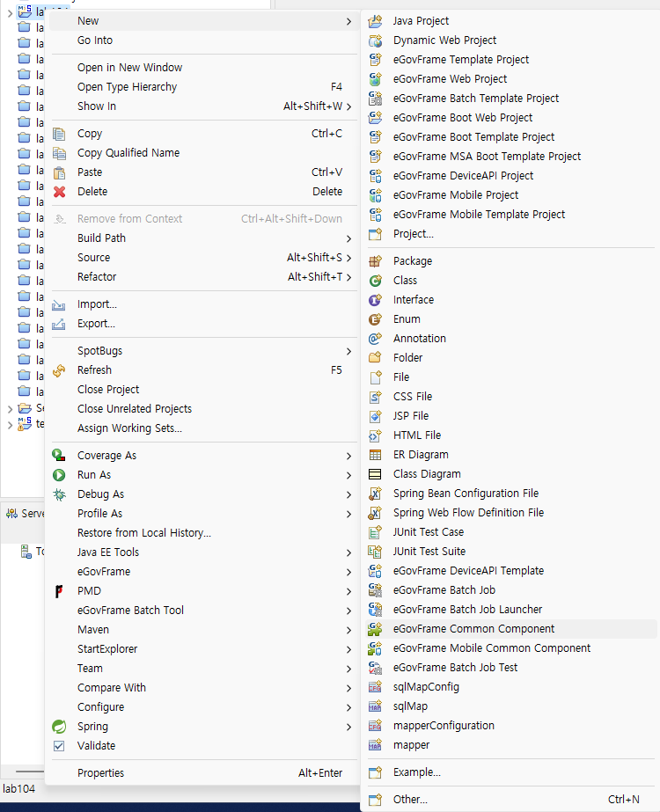
Task: Expand the Show In submenu arrow
Action: 348,106
